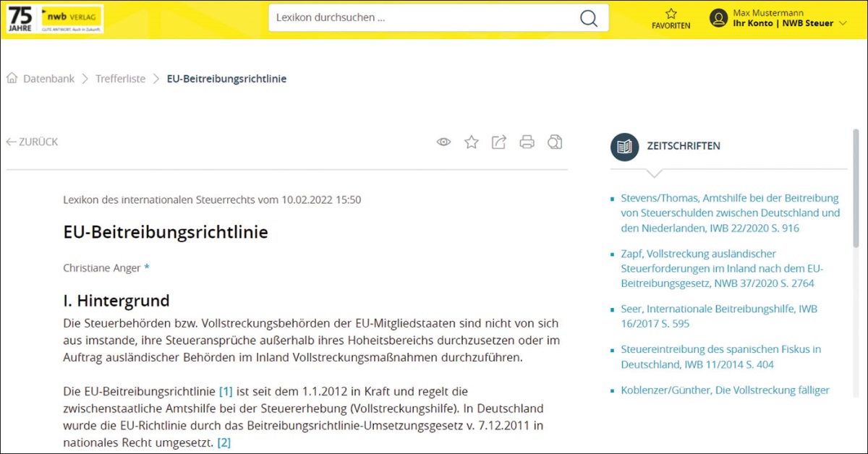The image size is (868, 454).
Task: Click the Zeitschriften book icon
Action: [624, 146]
